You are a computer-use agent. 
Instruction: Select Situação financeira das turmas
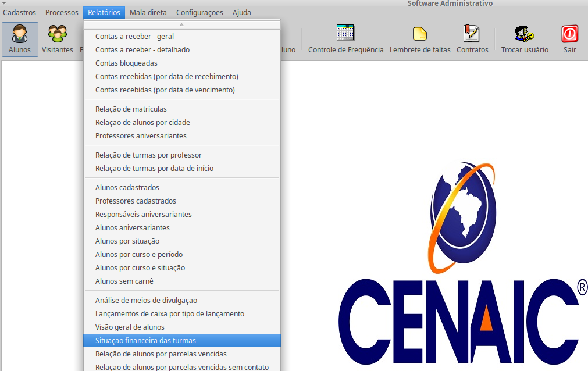tap(182, 341)
